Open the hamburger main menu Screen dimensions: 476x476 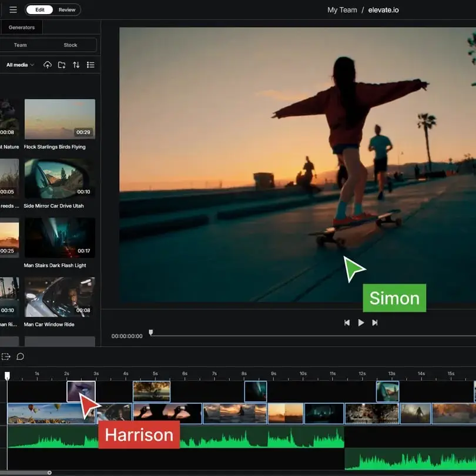[x=13, y=10]
